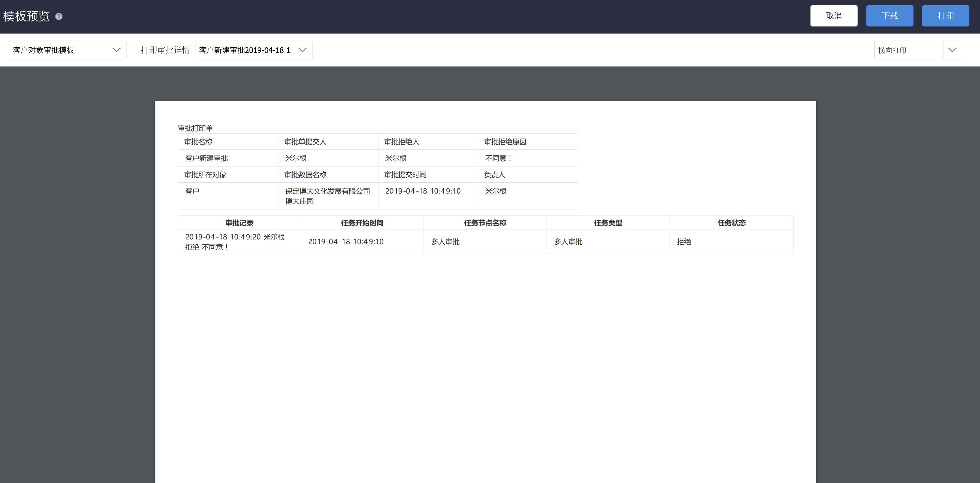
Task: Click the 模板预览 page title
Action: [x=26, y=16]
